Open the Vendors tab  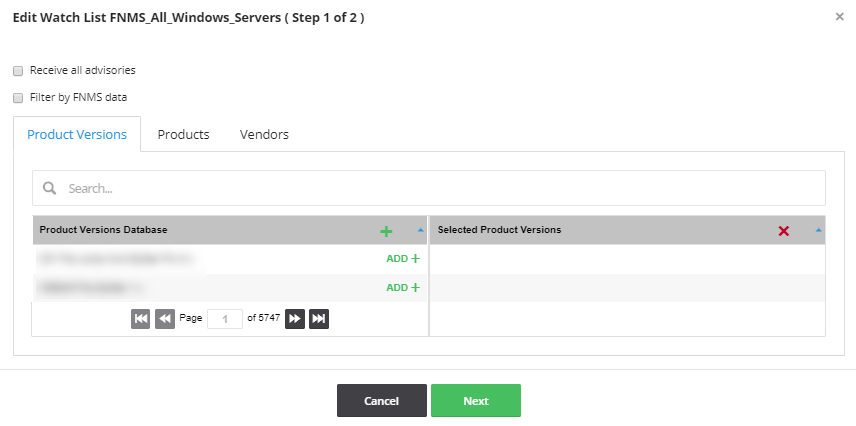click(x=264, y=135)
